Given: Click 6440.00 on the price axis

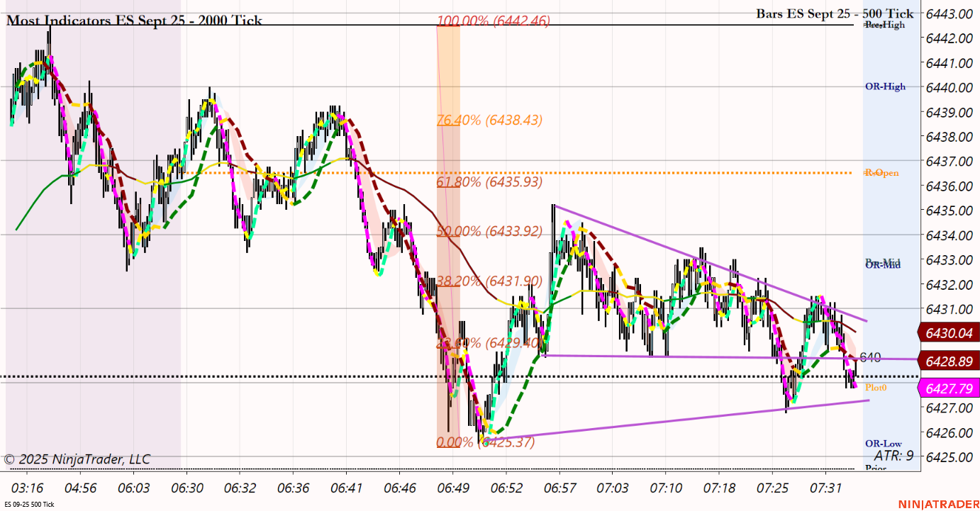Looking at the screenshot, I should pos(950,87).
